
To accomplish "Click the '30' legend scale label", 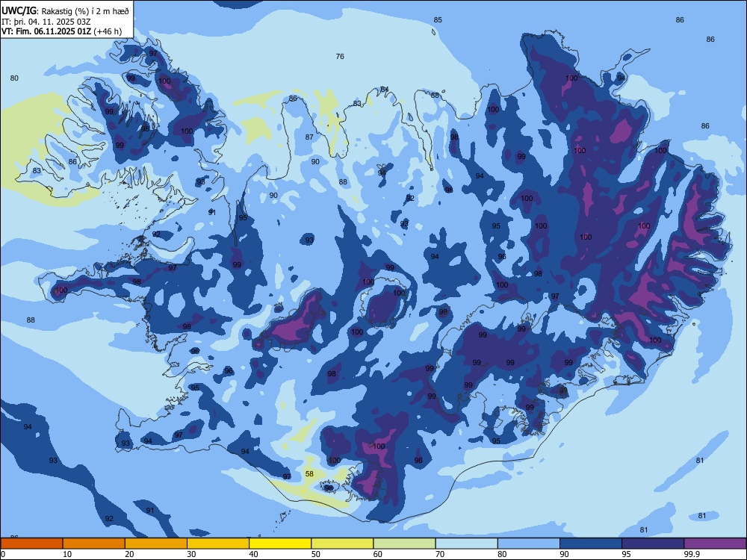I will [191, 554].
